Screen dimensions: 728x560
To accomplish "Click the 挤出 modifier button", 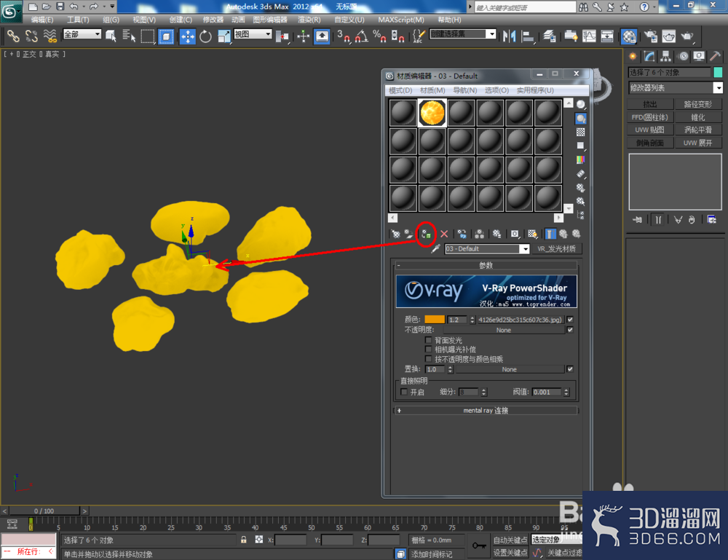I will click(650, 104).
